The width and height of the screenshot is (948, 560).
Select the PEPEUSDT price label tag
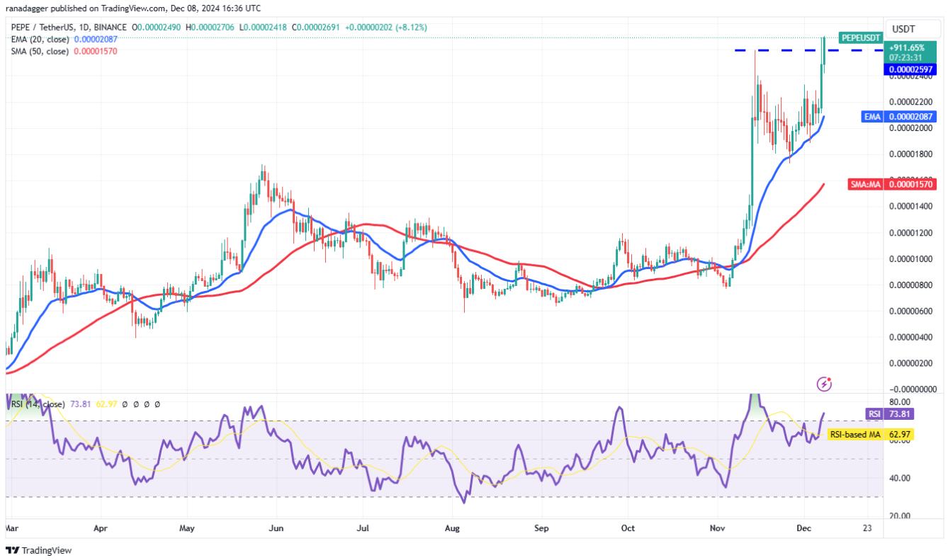861,38
